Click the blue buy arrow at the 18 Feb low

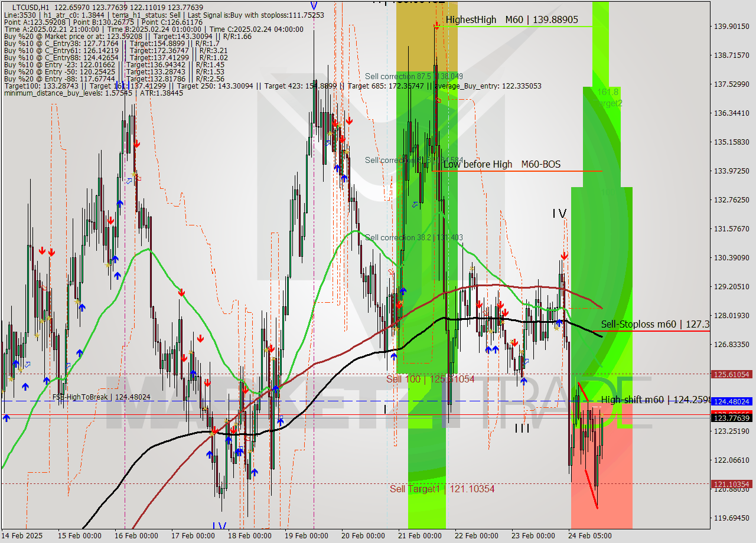pos(254,472)
